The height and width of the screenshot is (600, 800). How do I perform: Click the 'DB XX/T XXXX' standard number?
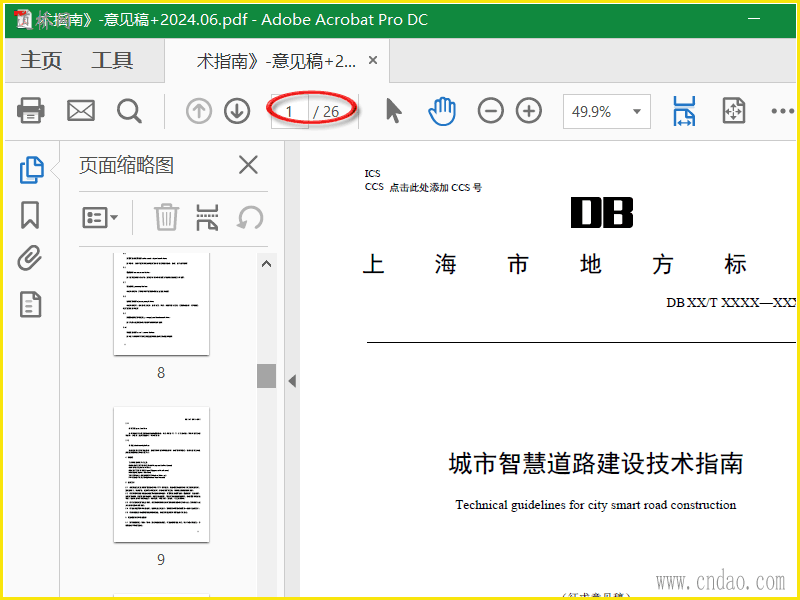(733, 303)
